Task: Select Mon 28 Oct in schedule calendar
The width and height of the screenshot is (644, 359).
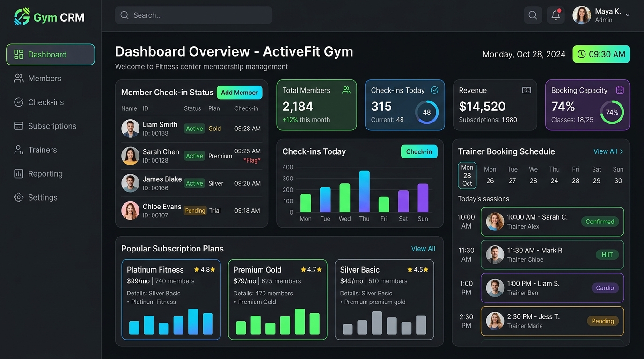Action: pos(467,175)
